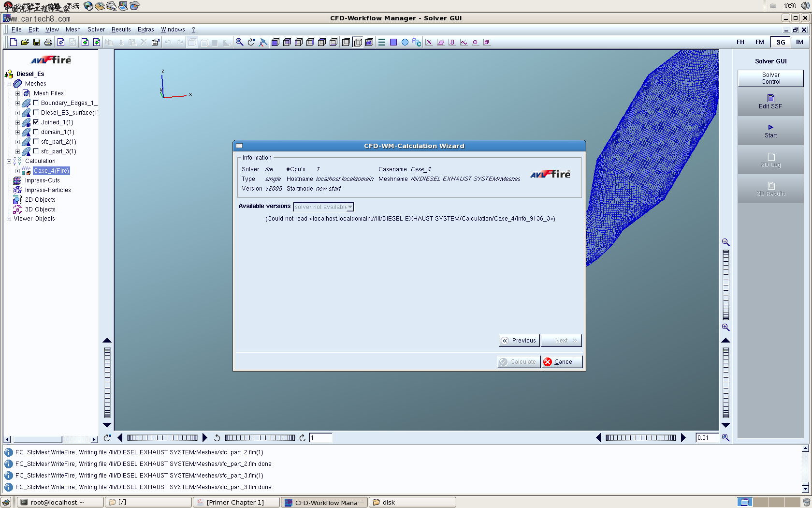Click the Print toolbar icon
Viewport: 812px width, 508px height.
click(x=48, y=42)
